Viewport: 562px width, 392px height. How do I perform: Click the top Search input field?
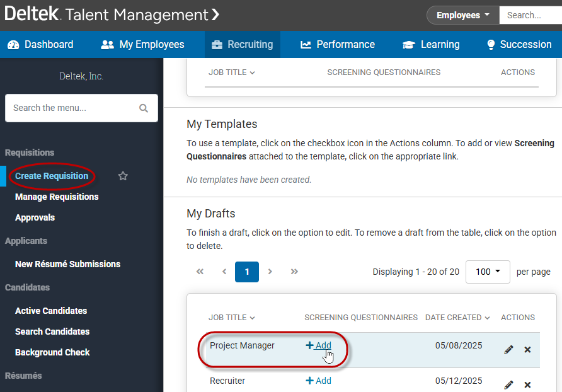530,15
